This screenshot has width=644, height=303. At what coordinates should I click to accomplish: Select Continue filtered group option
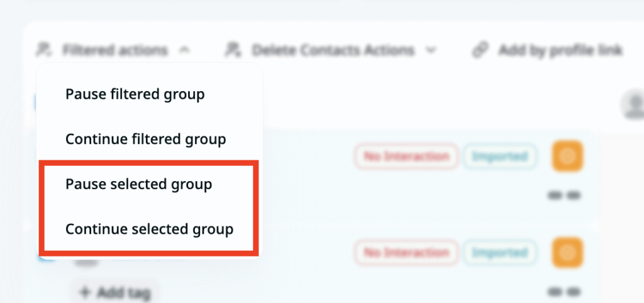[145, 139]
